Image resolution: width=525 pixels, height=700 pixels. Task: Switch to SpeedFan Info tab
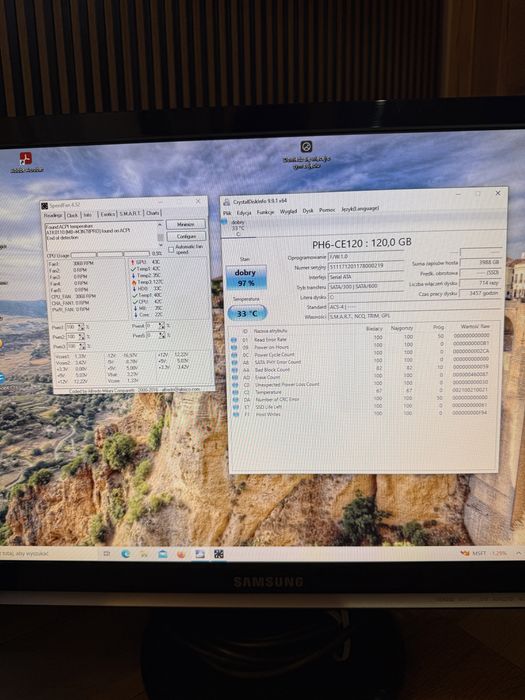pos(88,214)
